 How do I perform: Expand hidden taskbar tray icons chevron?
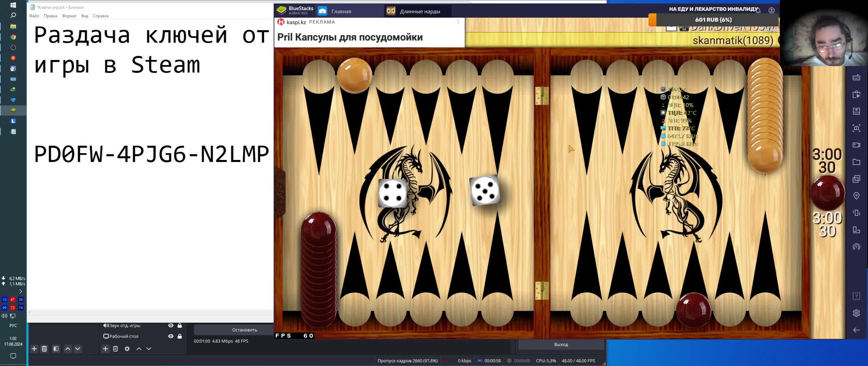point(20,291)
